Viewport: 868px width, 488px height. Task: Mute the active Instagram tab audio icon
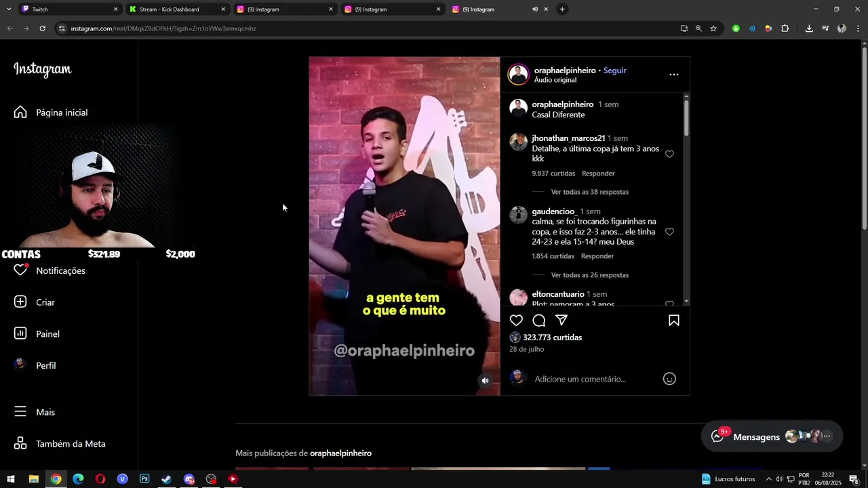pos(535,9)
